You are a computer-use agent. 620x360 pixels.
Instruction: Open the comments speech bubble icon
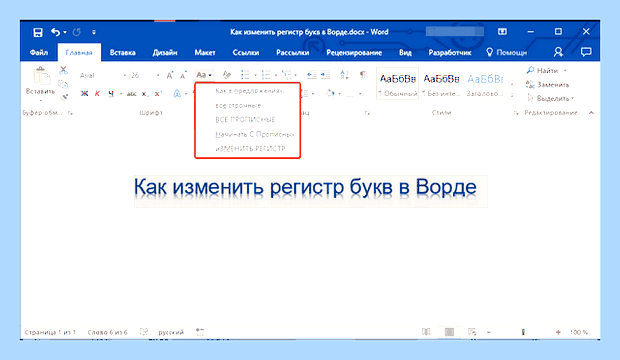[586, 52]
